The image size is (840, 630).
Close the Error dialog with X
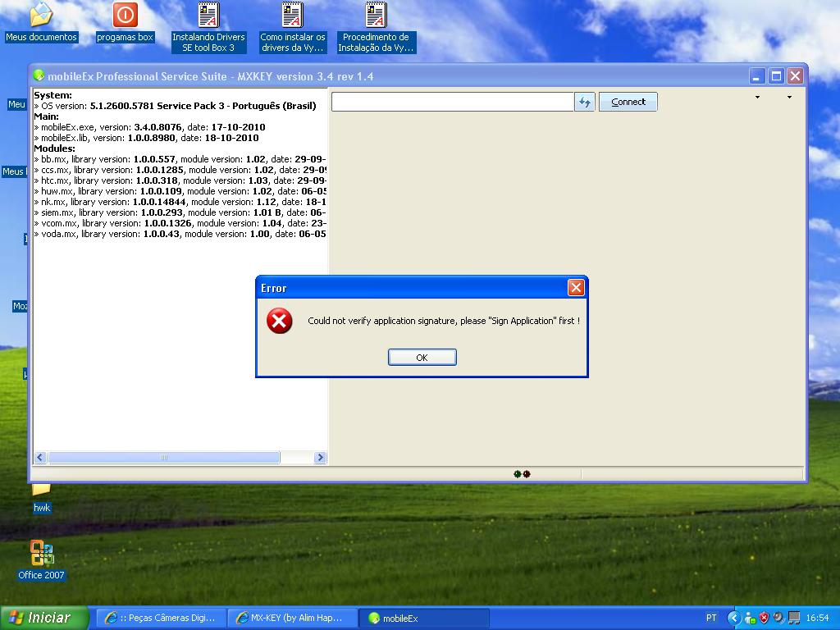pyautogui.click(x=576, y=288)
